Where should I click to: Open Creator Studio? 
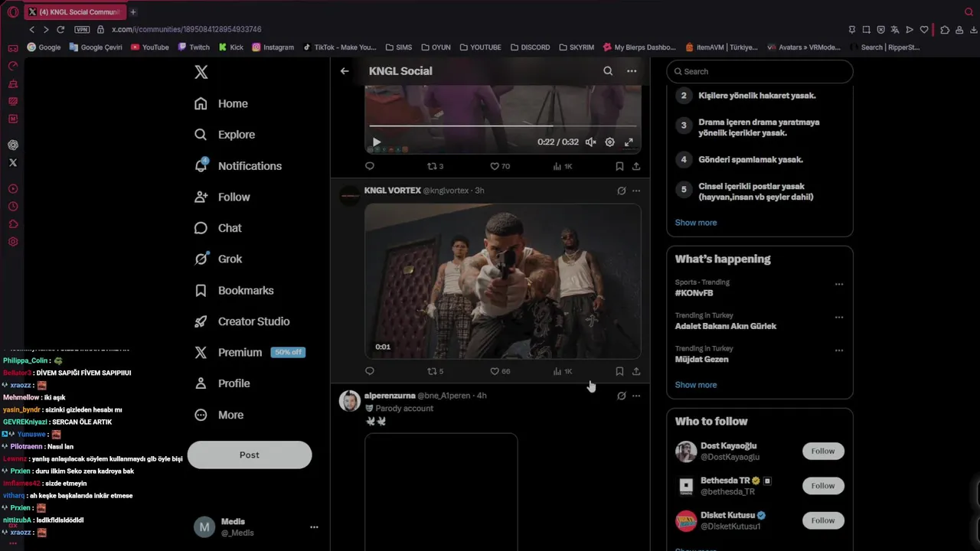(242, 321)
